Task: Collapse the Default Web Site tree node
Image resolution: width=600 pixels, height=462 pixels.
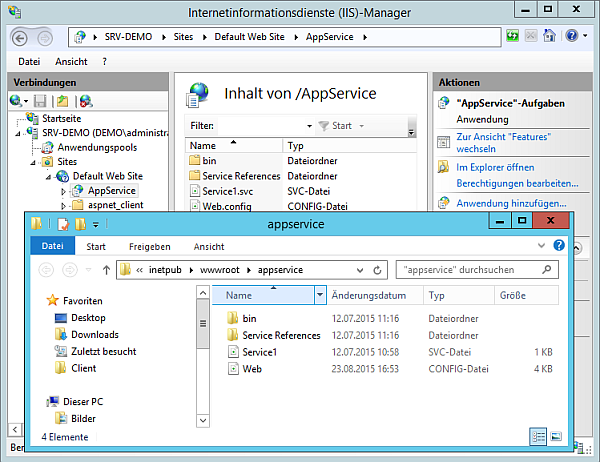Action: click(47, 176)
